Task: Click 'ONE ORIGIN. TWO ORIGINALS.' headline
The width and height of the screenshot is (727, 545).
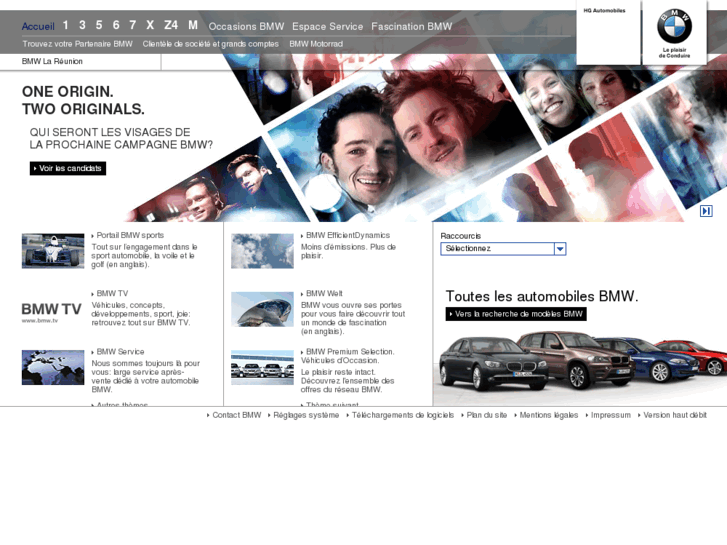Action: point(83,100)
